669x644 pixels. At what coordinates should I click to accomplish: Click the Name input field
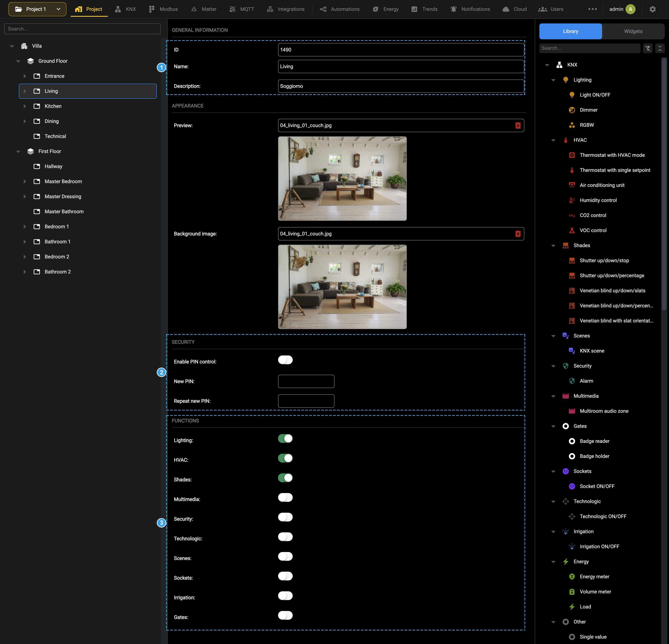401,66
